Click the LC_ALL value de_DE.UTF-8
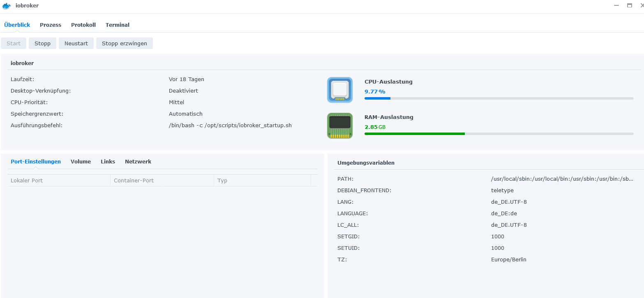Image resolution: width=644 pixels, height=298 pixels. [x=509, y=225]
